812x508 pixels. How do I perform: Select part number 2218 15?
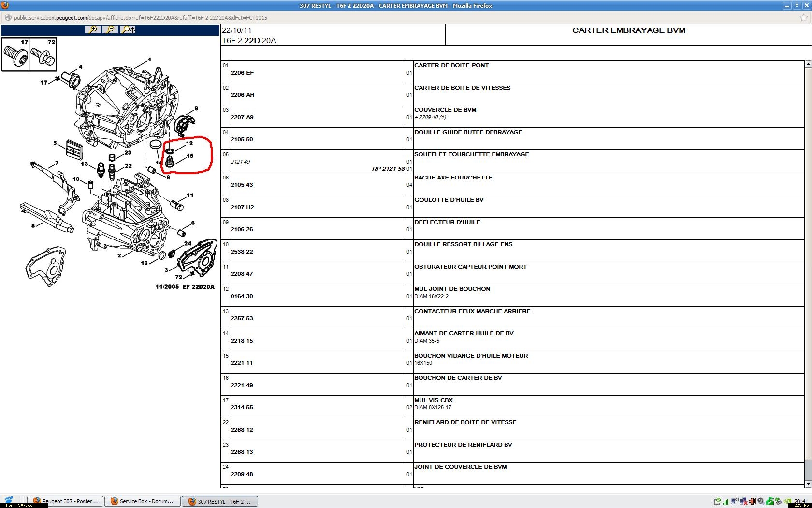pyautogui.click(x=242, y=341)
